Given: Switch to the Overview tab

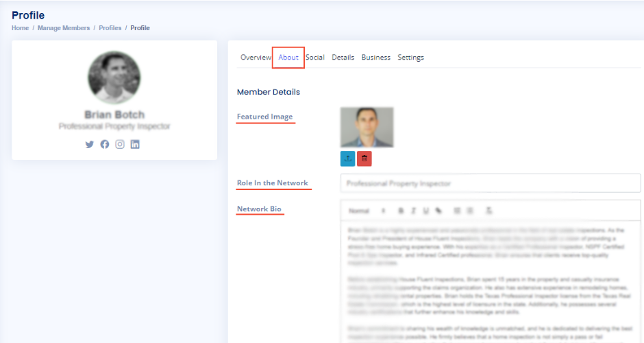Looking at the screenshot, I should (x=256, y=58).
